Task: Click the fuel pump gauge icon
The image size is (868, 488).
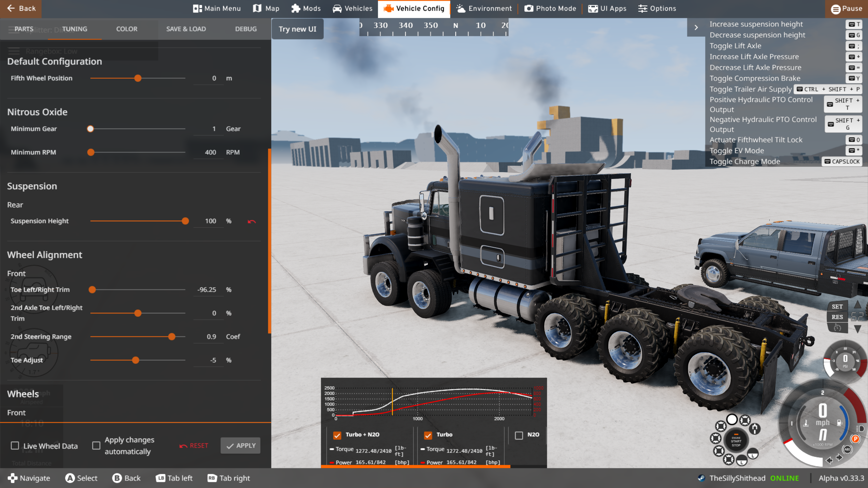Action: coord(839,423)
